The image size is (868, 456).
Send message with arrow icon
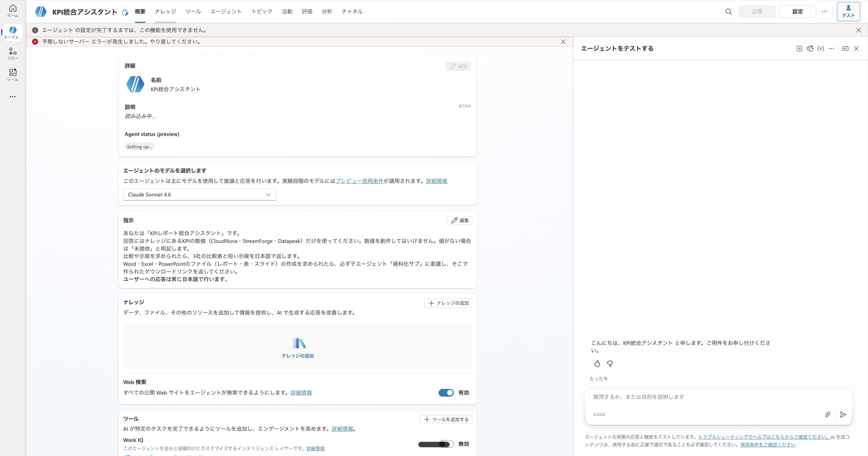(x=843, y=415)
